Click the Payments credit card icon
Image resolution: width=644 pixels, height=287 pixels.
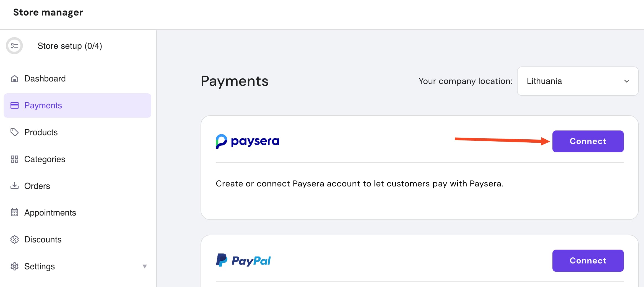click(14, 106)
